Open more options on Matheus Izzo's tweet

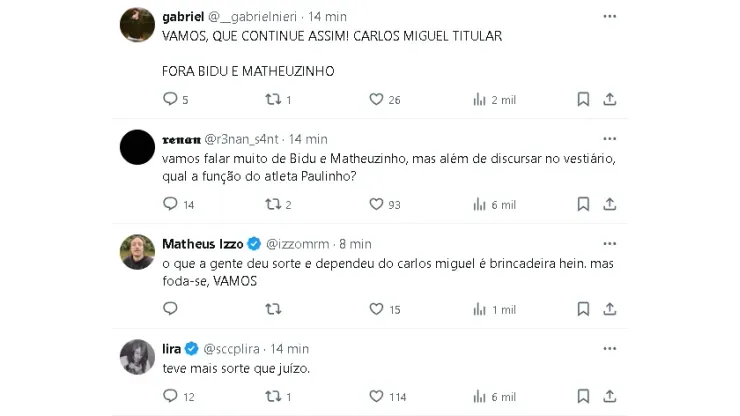coord(609,243)
